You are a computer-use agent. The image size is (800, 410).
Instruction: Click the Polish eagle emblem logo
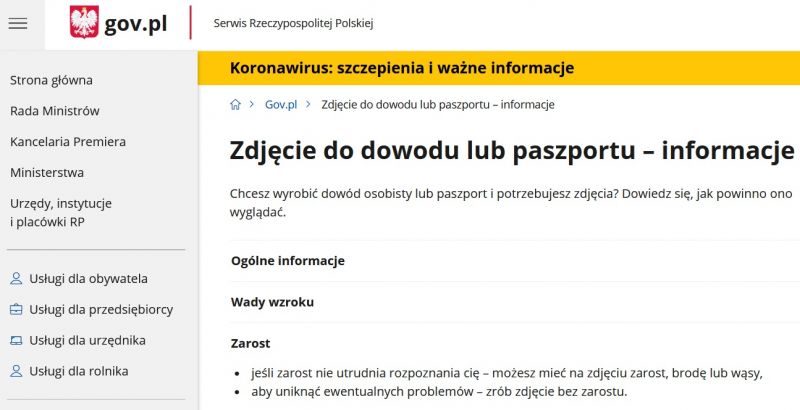[84, 22]
